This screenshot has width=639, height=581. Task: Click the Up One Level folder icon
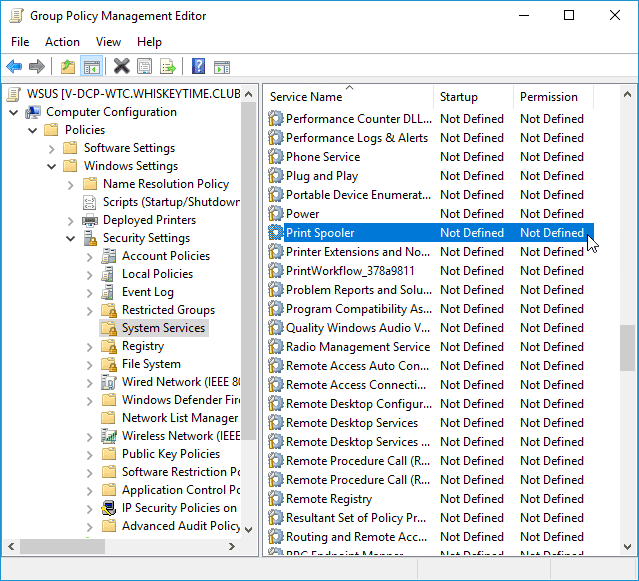pos(68,66)
